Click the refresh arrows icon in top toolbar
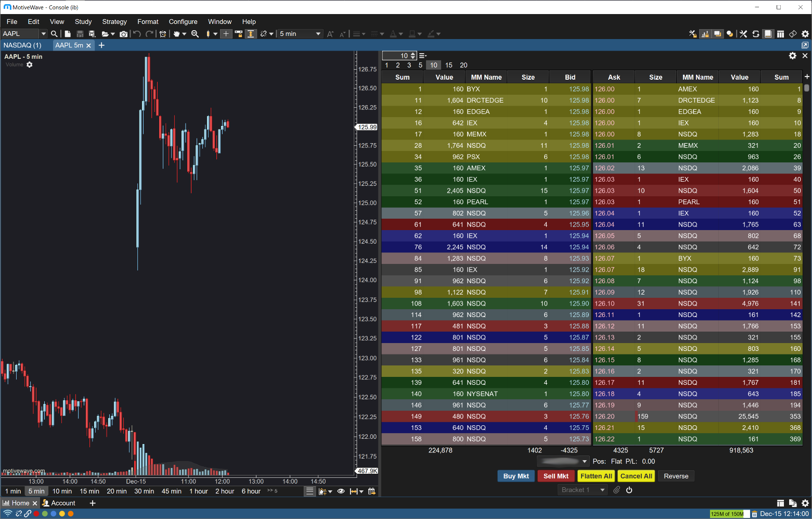 [x=756, y=34]
